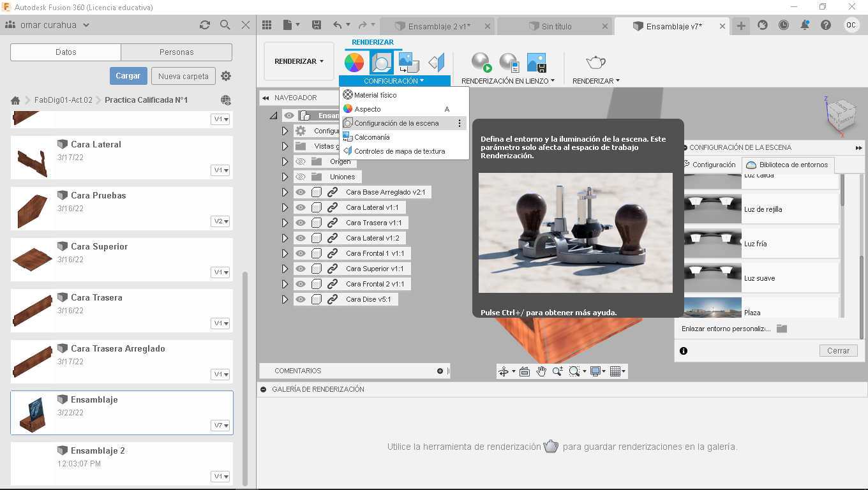Open the Appearance color wheel tool
The height and width of the screenshot is (490, 868).
pyautogui.click(x=354, y=63)
